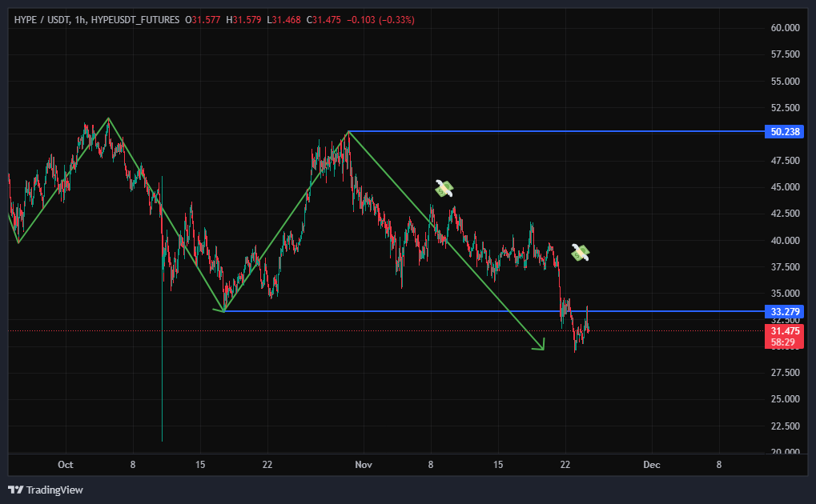816x504 pixels.
Task: Click the blue 50.238 price label
Action: [786, 131]
